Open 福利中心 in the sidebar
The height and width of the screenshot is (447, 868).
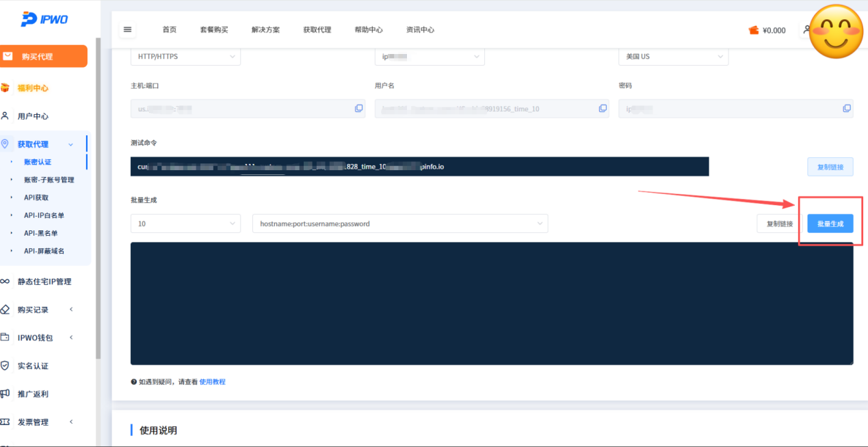pos(33,88)
